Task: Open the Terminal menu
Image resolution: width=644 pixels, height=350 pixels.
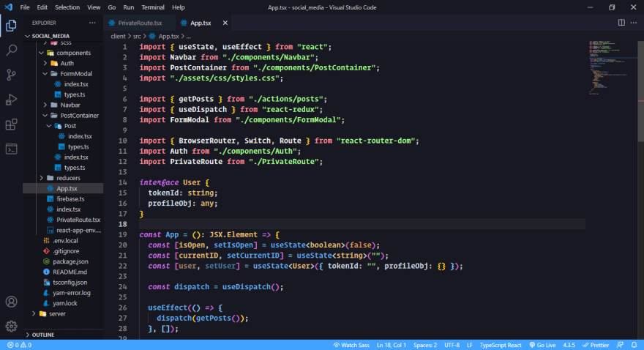Action: (153, 7)
